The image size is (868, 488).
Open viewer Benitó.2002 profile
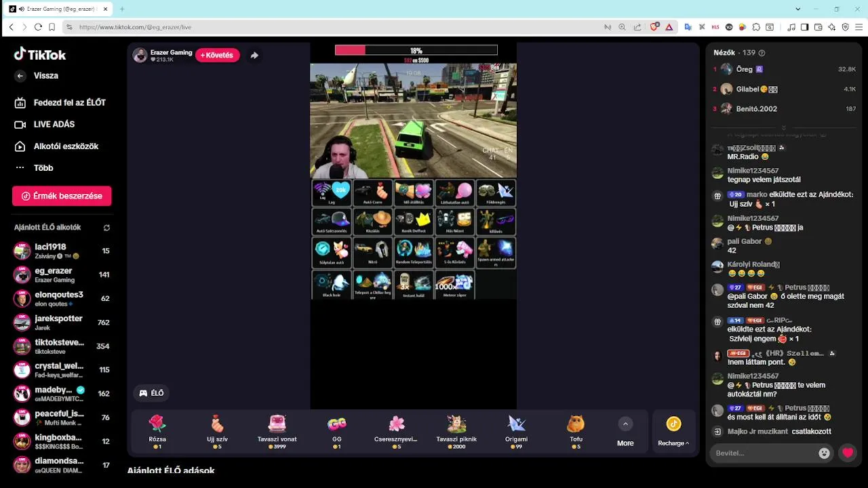tap(785, 108)
